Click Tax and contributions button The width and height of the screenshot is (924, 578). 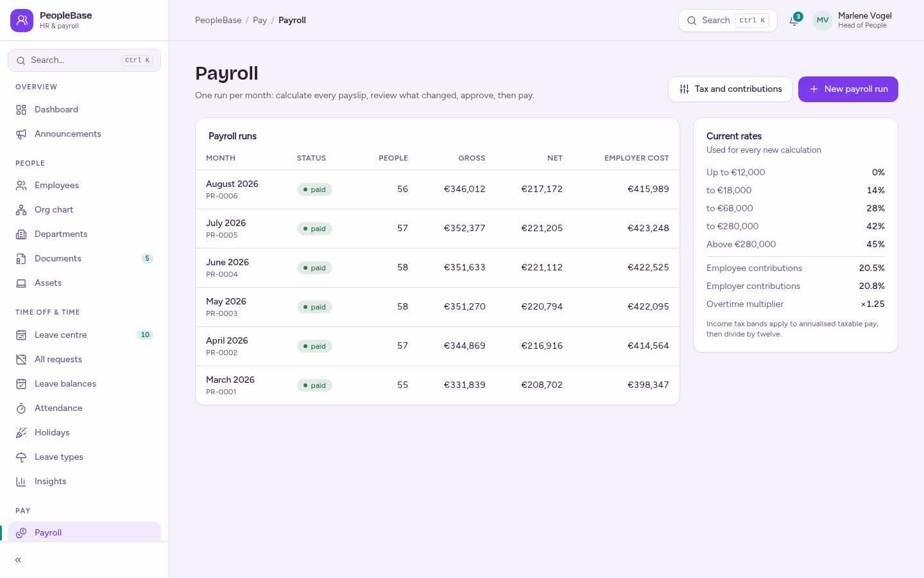[730, 89]
